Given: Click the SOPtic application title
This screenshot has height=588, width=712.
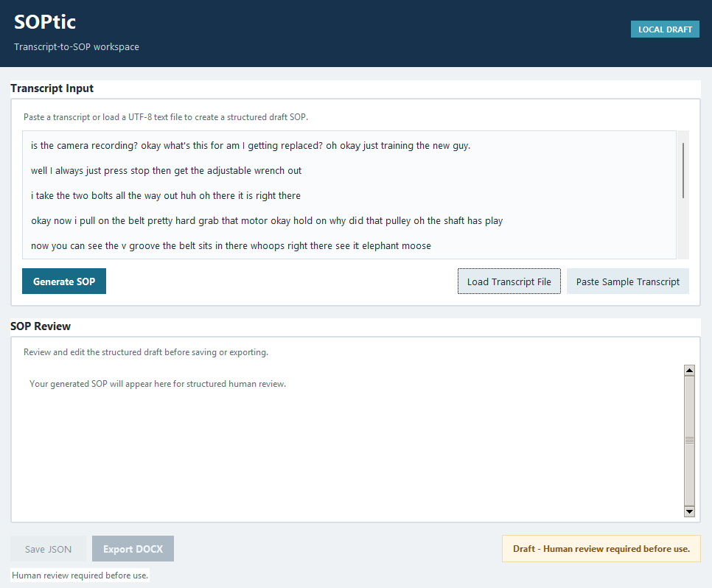Looking at the screenshot, I should [x=45, y=22].
